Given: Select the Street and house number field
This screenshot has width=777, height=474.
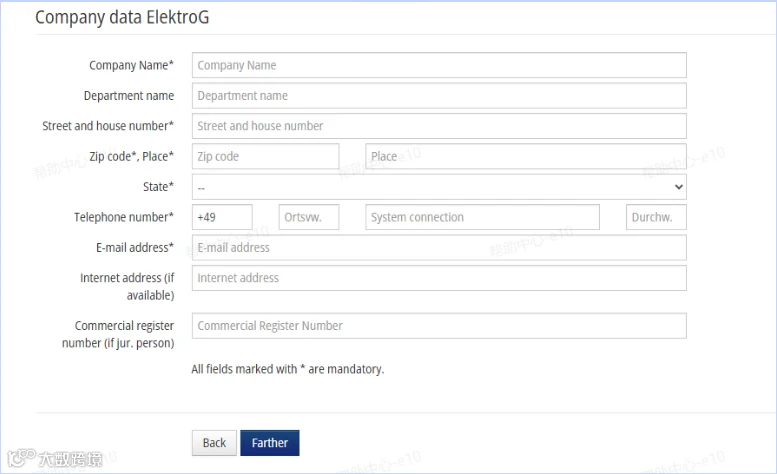Looking at the screenshot, I should tap(439, 126).
